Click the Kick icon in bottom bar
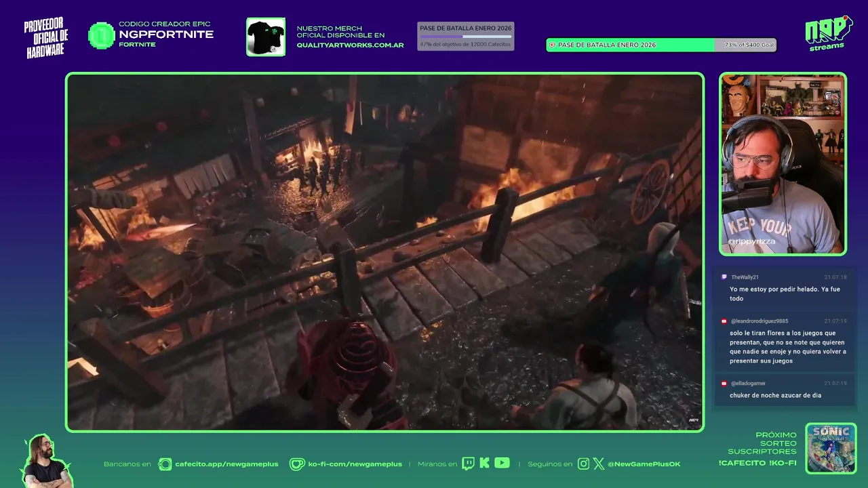 point(485,464)
